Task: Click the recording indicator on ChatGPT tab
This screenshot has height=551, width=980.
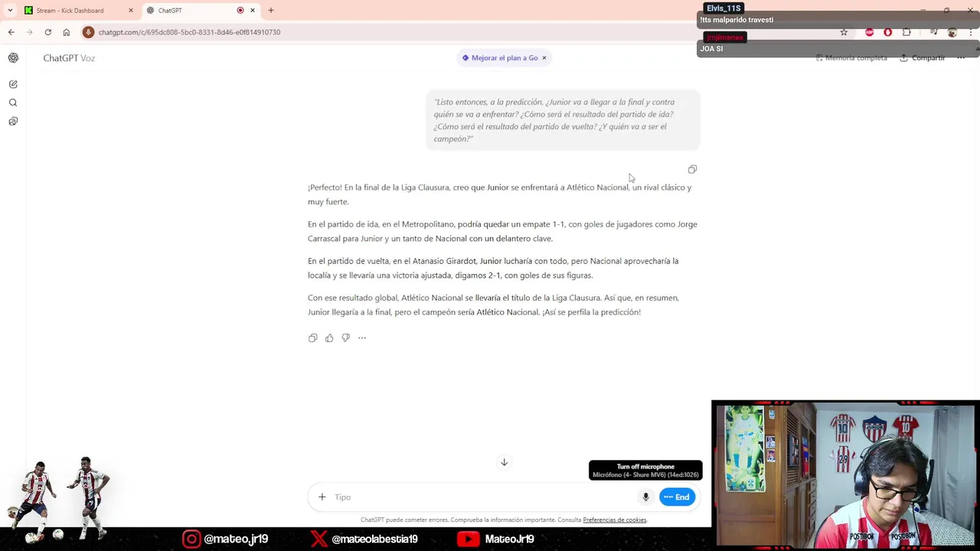Action: tap(240, 11)
